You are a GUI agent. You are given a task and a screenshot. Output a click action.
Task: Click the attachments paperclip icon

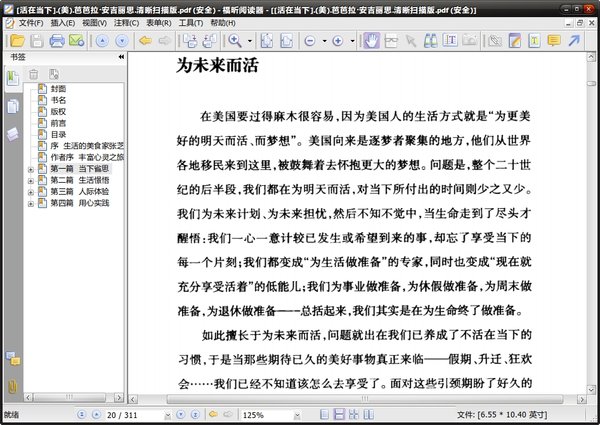(13, 385)
